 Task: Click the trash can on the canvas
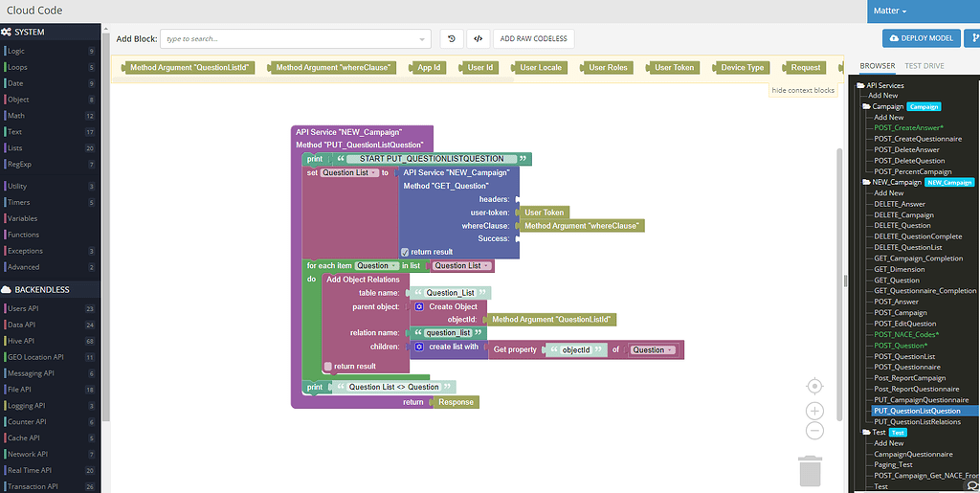coord(810,470)
